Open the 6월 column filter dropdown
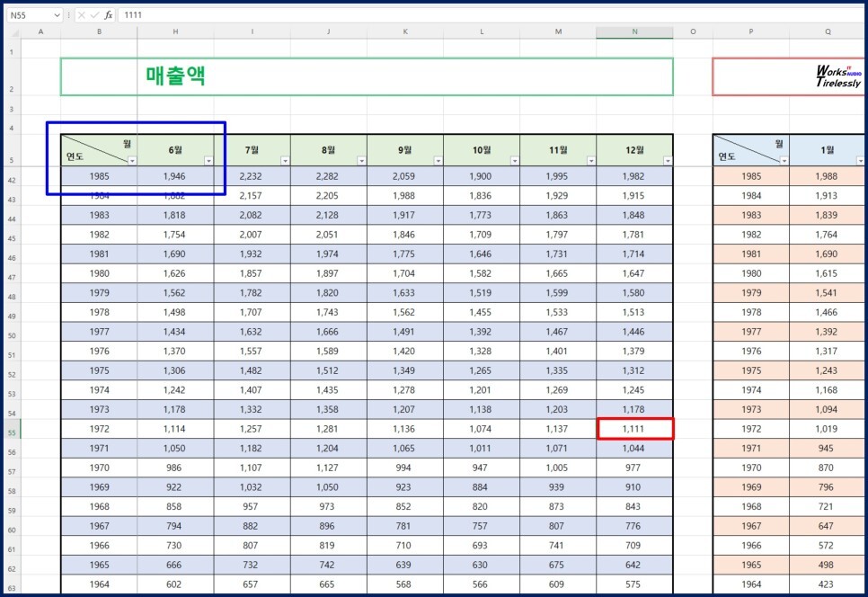The image size is (868, 597). (x=208, y=161)
